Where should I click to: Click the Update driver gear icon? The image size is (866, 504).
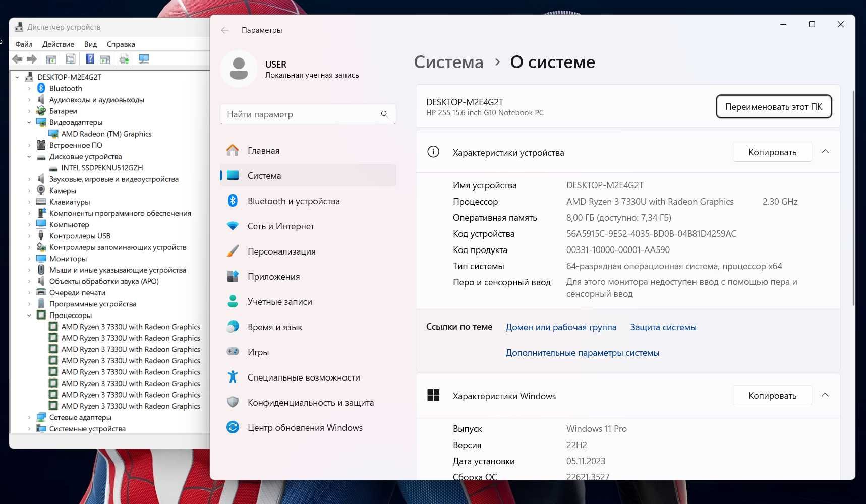[x=124, y=59]
